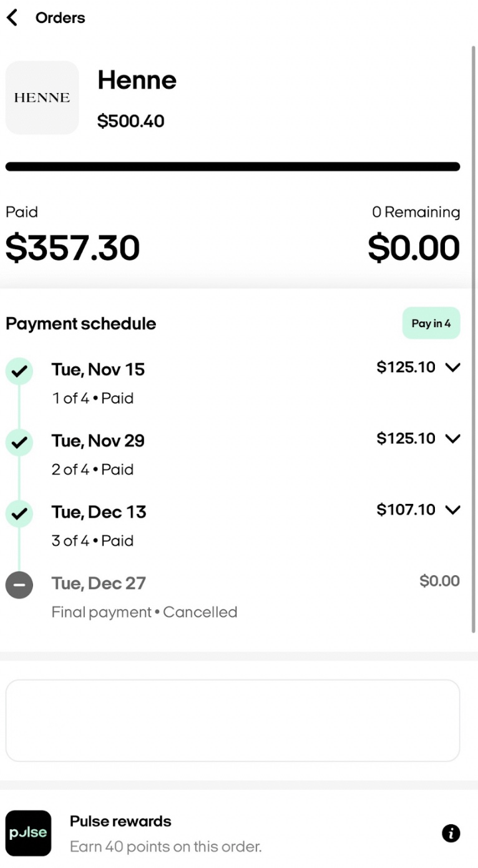This screenshot has width=478, height=868.
Task: Click the vertical scrollbar on right
Action: [474, 337]
